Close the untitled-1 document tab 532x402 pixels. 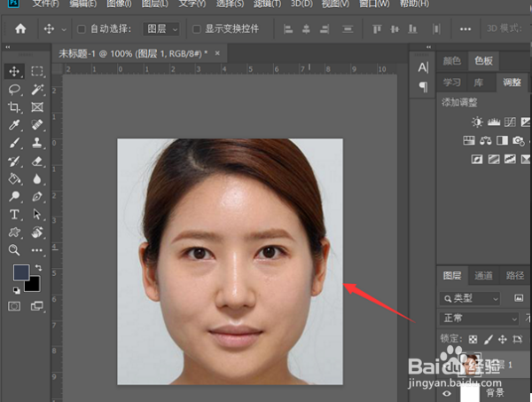point(217,53)
